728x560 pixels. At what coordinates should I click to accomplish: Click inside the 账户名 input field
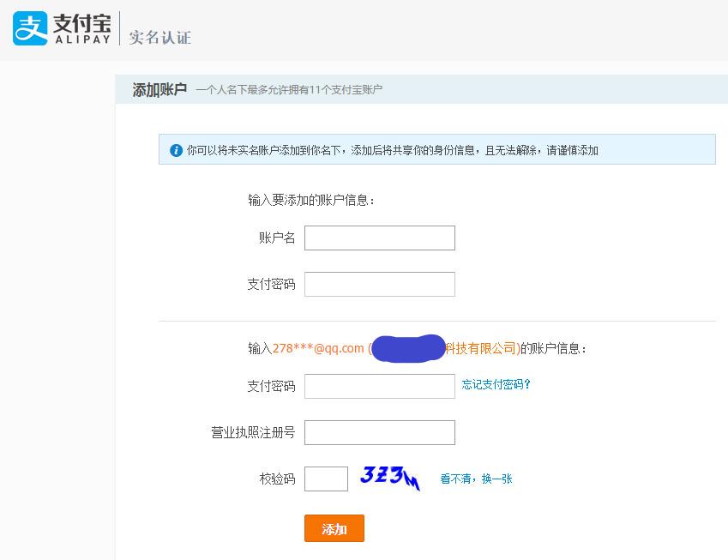[x=379, y=238]
